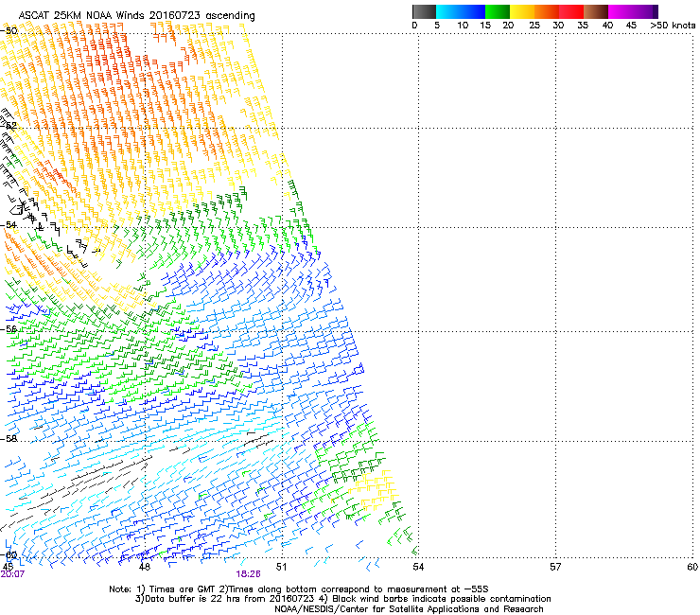Click the purple '18:26' swath time
Image resolution: width=700 pixels, height=615 pixels.
coord(248,574)
